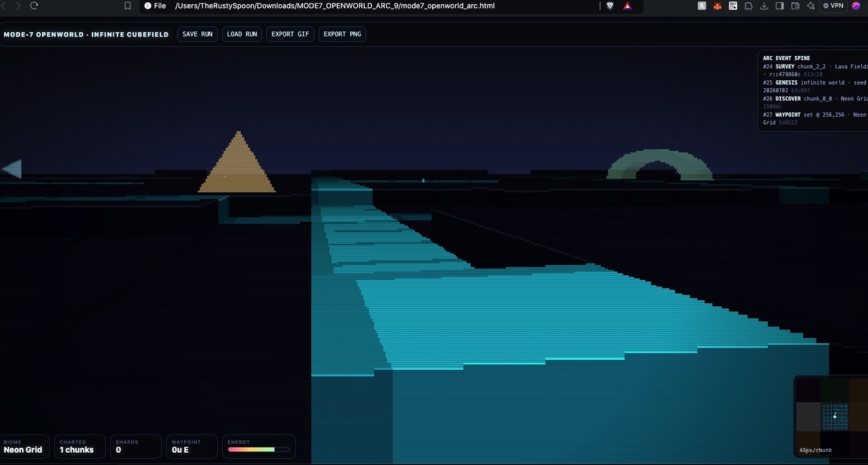Image resolution: width=868 pixels, height=465 pixels.
Task: Go forward using the browser forward arrow
Action: click(x=19, y=6)
